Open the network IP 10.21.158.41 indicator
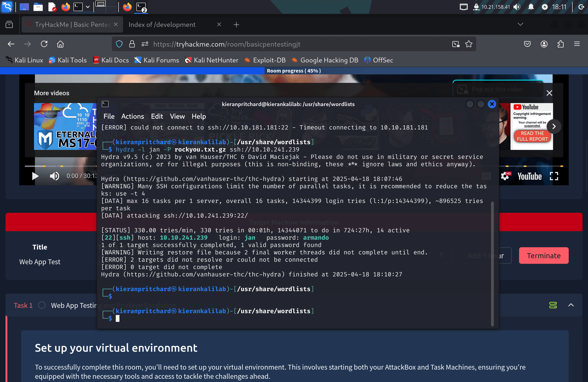Image resolution: width=588 pixels, height=382 pixels. point(492,7)
